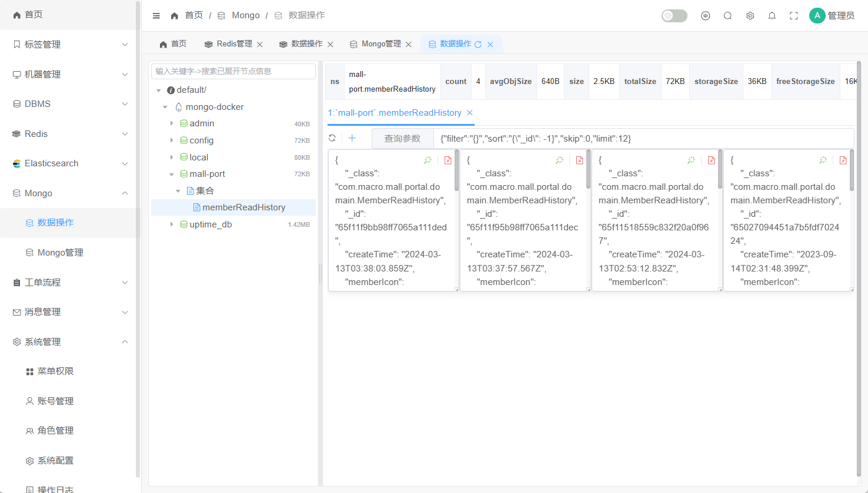868x493 pixels.
Task: Click the blue plus icon to add document
Action: pyautogui.click(x=352, y=138)
